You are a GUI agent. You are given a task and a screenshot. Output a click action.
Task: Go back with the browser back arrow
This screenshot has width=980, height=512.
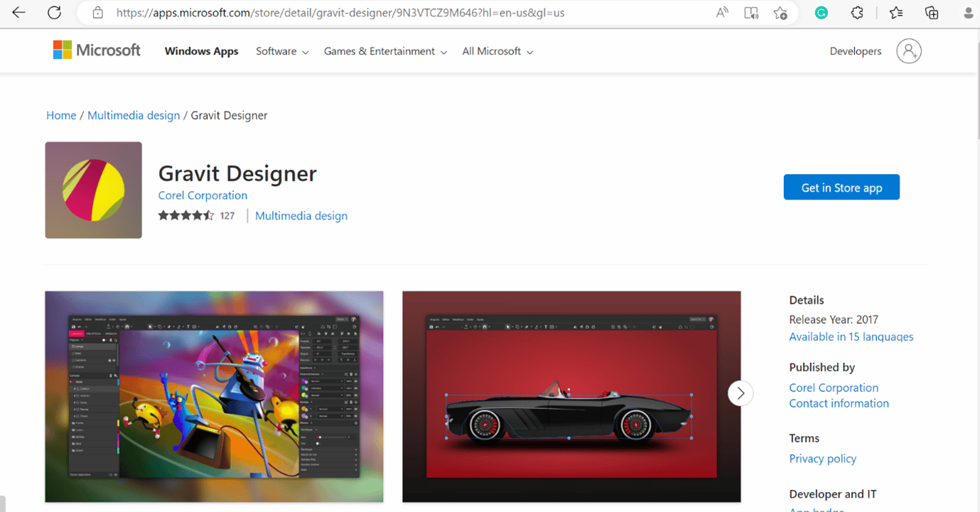click(19, 13)
